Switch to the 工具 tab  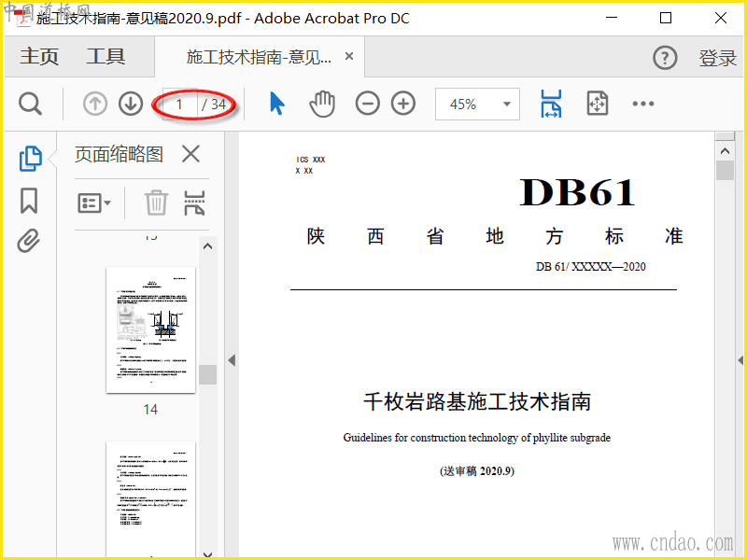(106, 57)
